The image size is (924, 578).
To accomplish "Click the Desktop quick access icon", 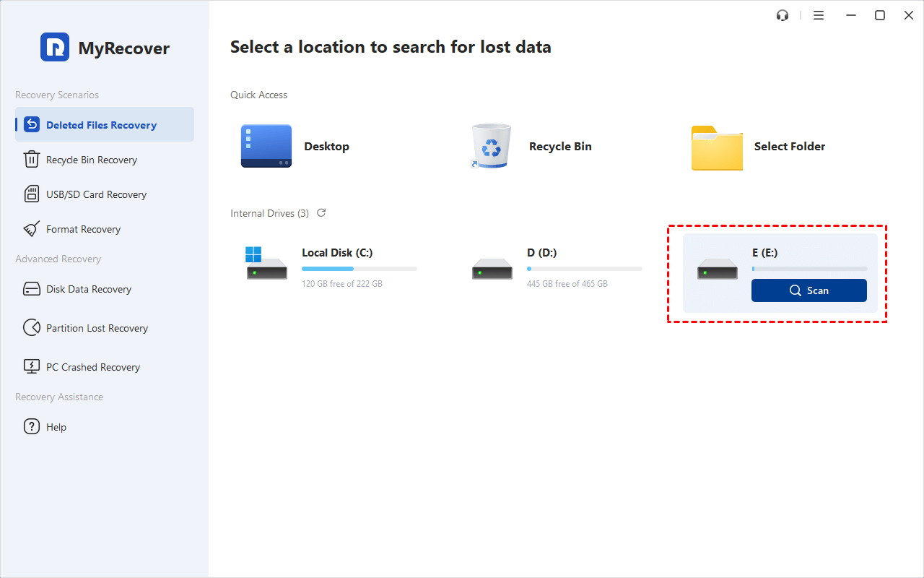I will coord(266,146).
